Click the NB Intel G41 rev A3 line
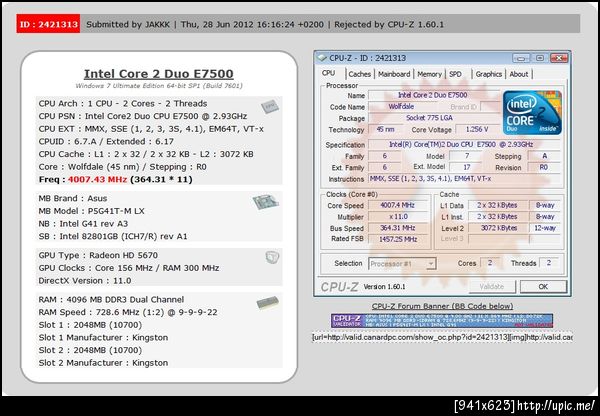600x416 pixels. pos(83,223)
